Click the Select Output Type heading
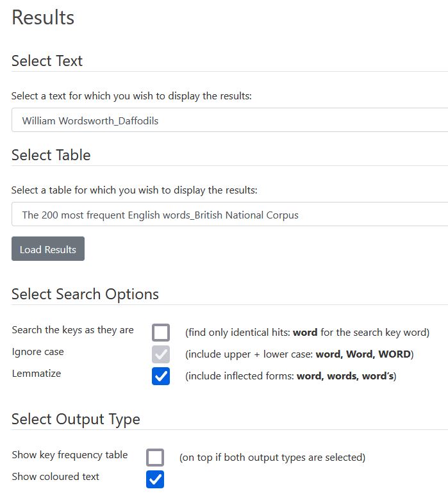The width and height of the screenshot is (448, 496). click(x=76, y=419)
